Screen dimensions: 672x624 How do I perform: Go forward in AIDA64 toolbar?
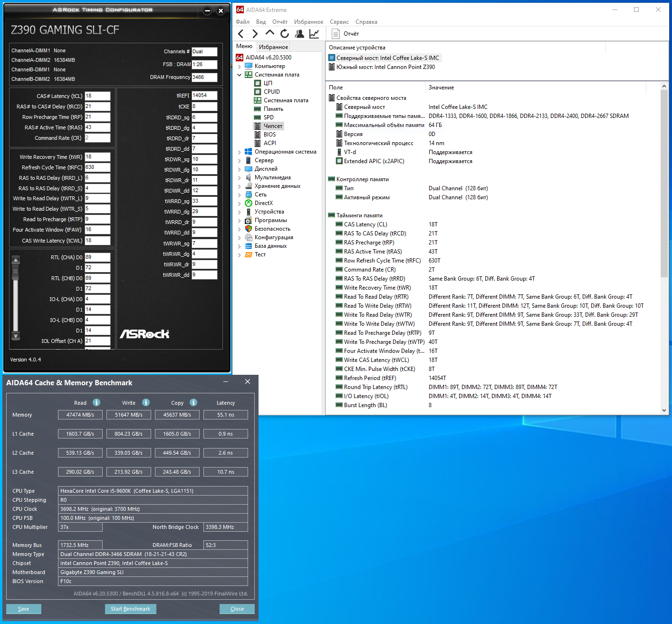click(x=255, y=33)
